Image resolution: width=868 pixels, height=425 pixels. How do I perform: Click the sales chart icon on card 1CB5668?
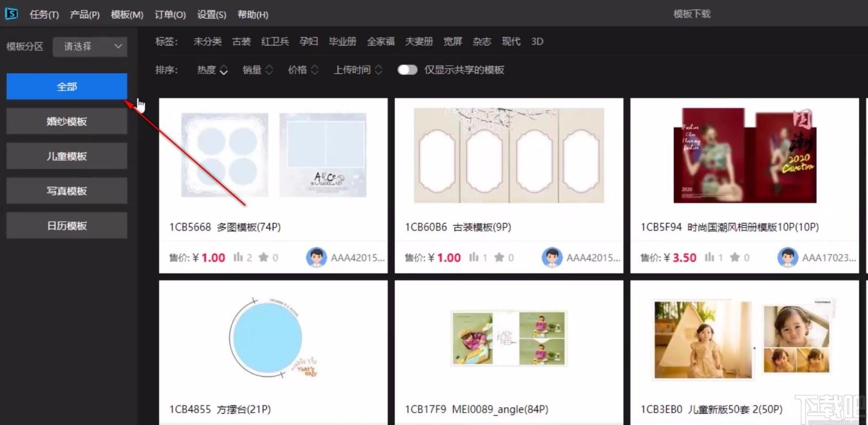click(x=238, y=257)
